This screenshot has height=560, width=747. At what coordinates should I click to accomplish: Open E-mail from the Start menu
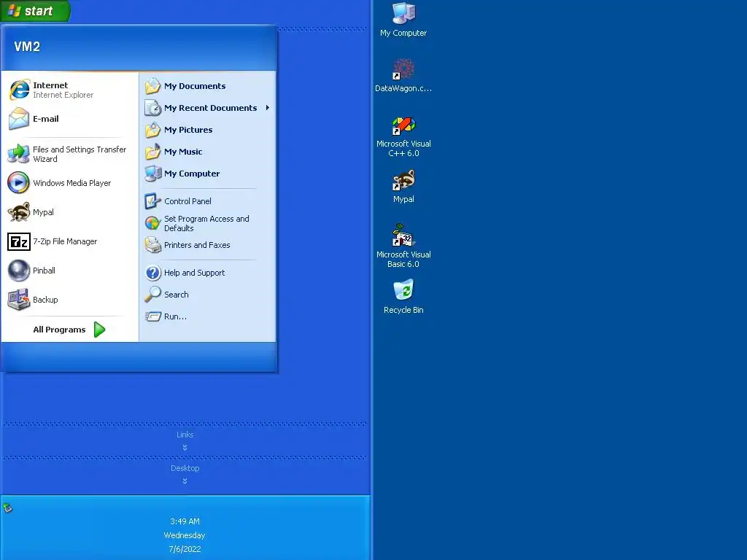tap(70, 119)
